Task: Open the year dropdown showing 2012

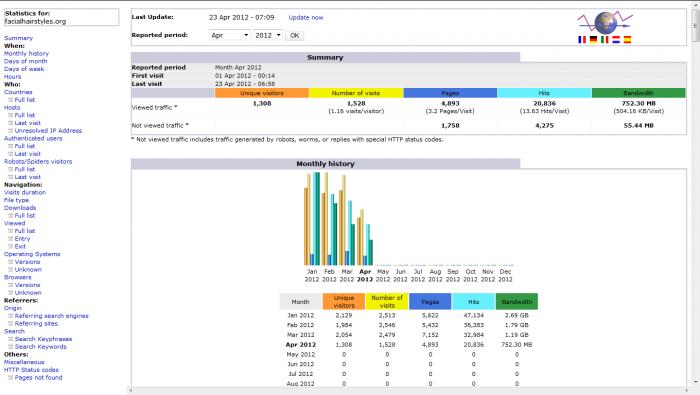Action: (x=267, y=35)
